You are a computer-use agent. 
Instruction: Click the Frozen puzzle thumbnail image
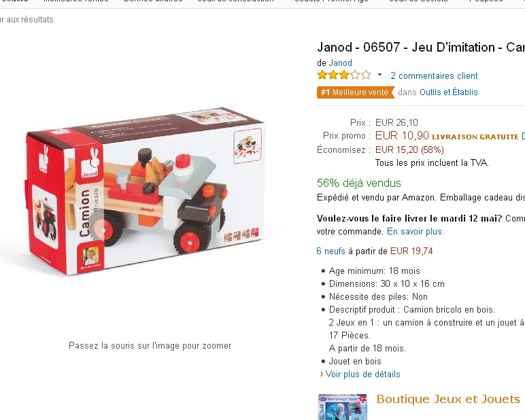(343, 407)
